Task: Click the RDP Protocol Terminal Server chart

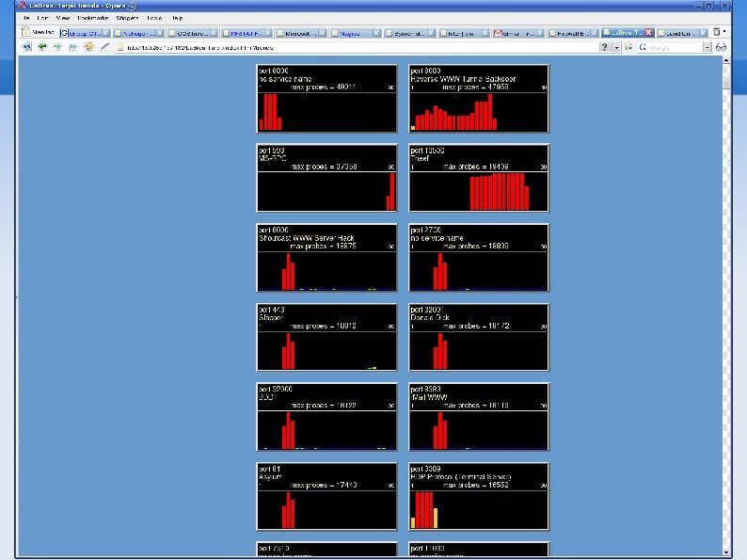Action: (x=479, y=497)
